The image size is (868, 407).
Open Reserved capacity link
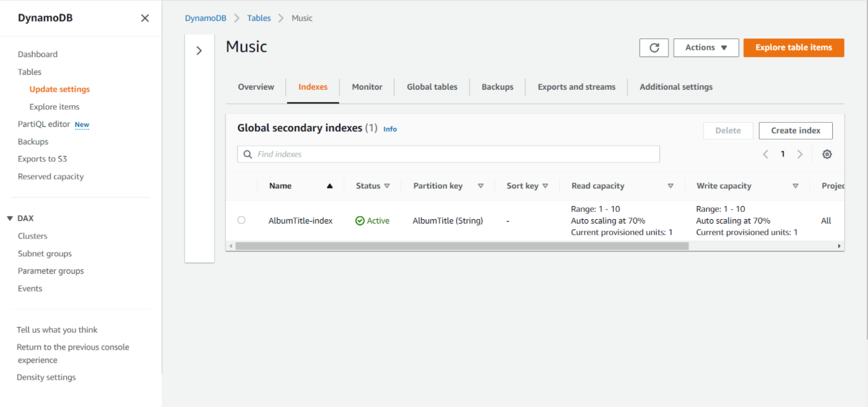pos(51,177)
